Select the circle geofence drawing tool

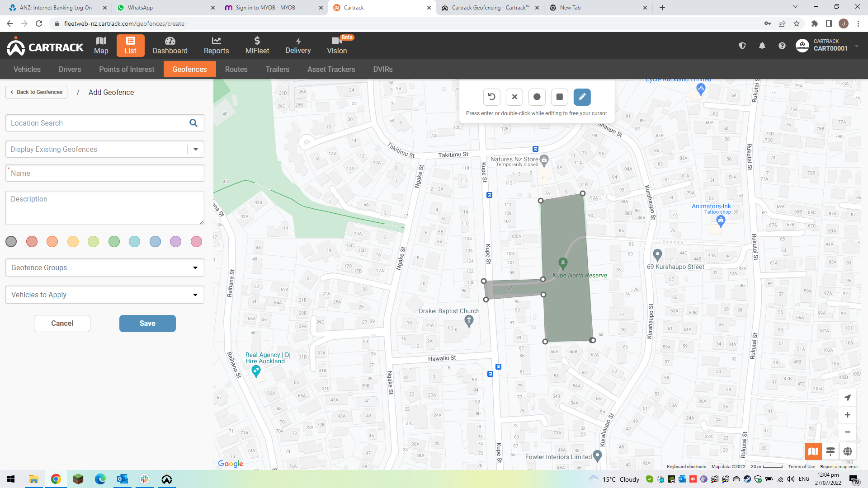click(x=537, y=97)
